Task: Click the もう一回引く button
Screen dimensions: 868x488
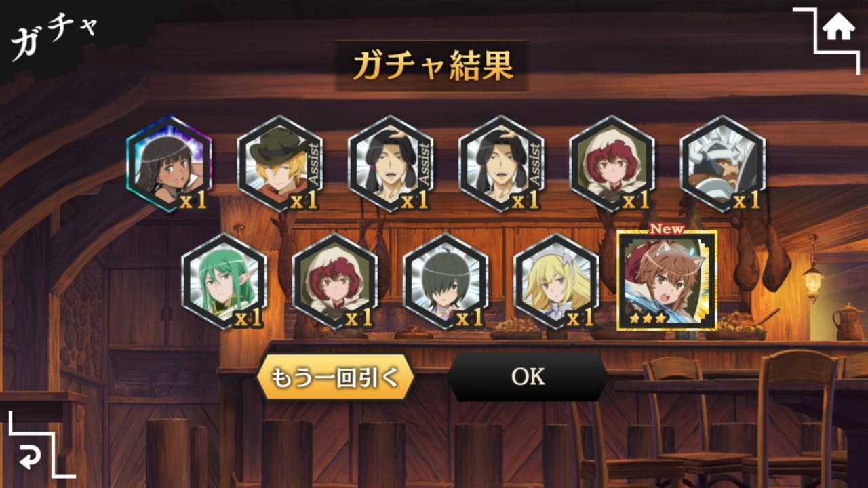Action: pyautogui.click(x=335, y=377)
